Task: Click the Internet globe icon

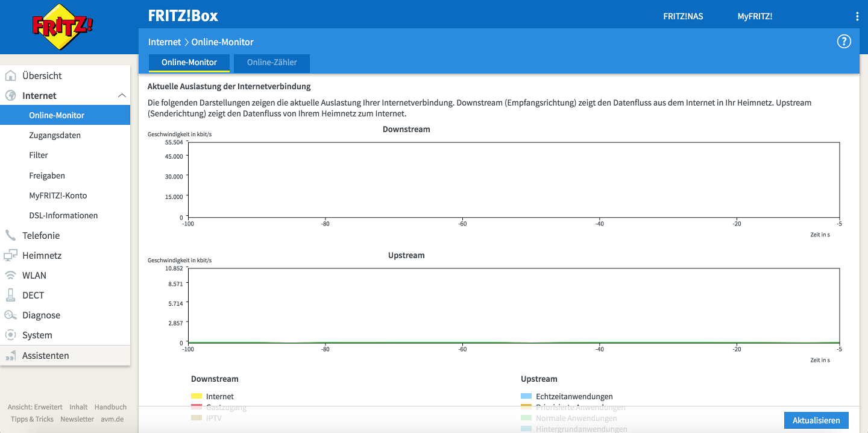Action: 10,95
